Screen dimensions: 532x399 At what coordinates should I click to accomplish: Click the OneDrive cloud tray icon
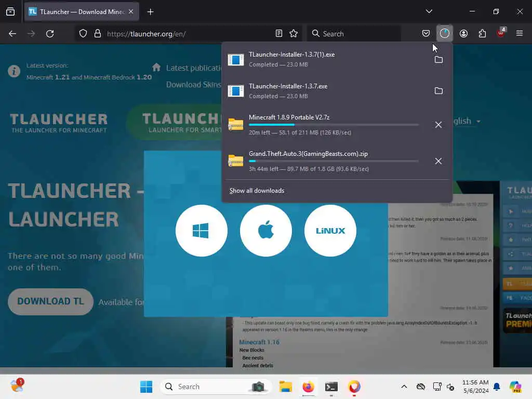pyautogui.click(x=421, y=387)
